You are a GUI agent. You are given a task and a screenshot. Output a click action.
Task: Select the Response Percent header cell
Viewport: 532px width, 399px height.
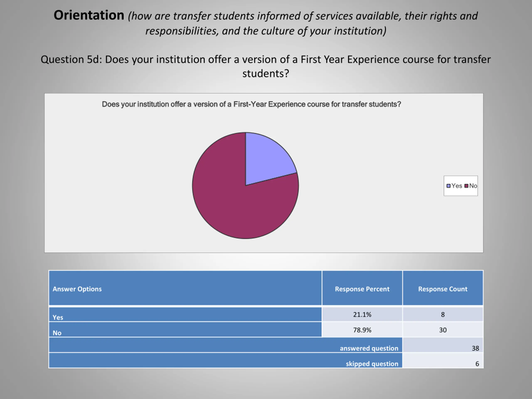[x=362, y=288]
